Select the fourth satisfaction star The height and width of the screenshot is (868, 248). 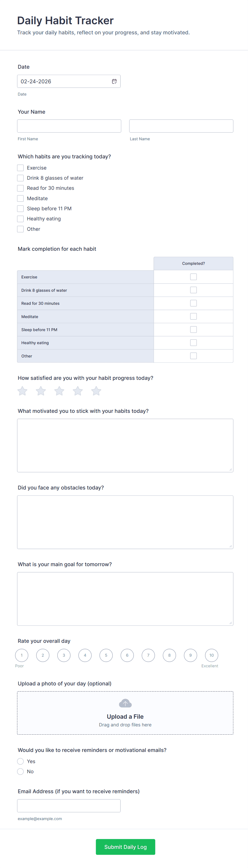(78, 391)
